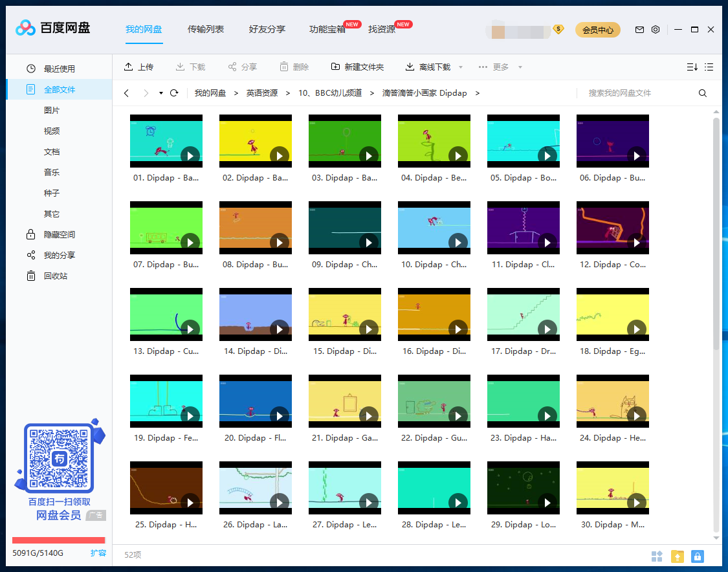Navigate to 10、BBC幼儿频道 breadcrumb
728x572 pixels.
pyautogui.click(x=330, y=93)
